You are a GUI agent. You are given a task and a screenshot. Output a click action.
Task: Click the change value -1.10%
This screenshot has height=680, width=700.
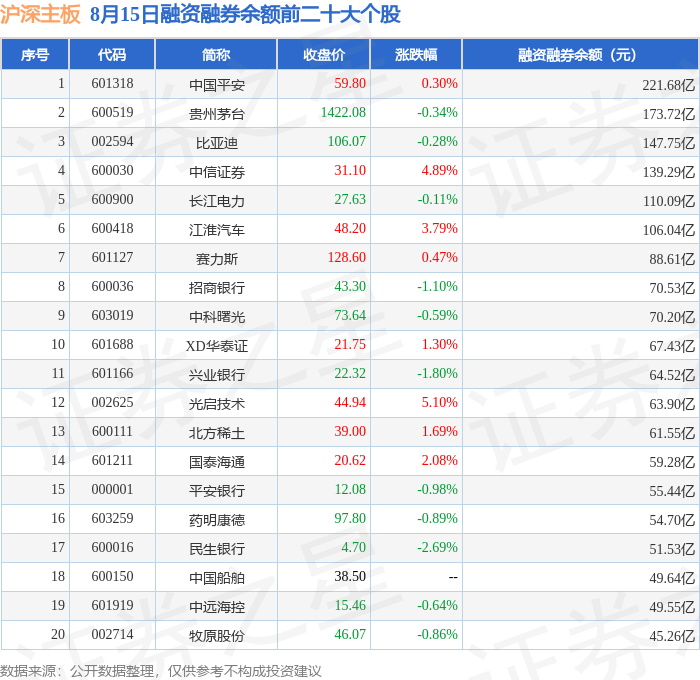438,287
